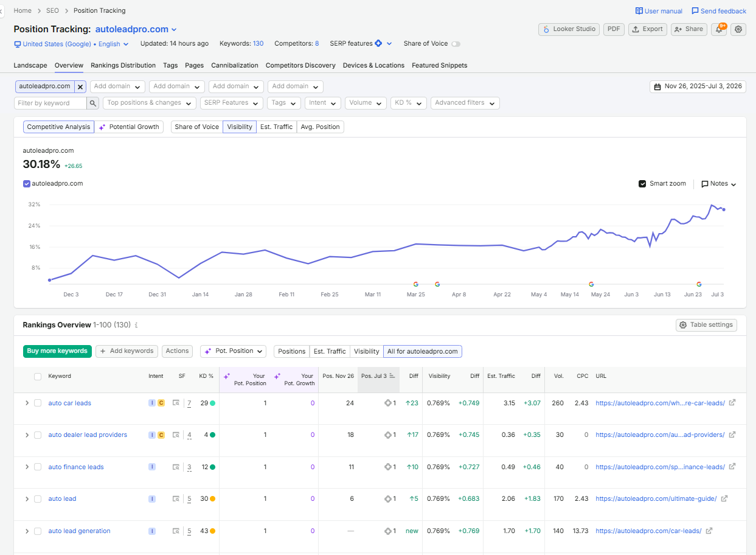
Task: Check the auto dealer lead providers checkbox
Action: [38, 435]
